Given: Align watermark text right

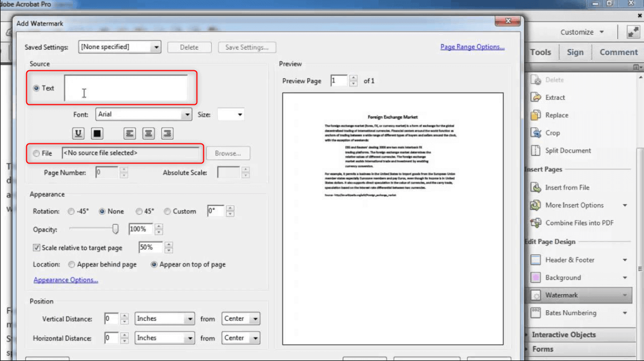Looking at the screenshot, I should pyautogui.click(x=167, y=133).
